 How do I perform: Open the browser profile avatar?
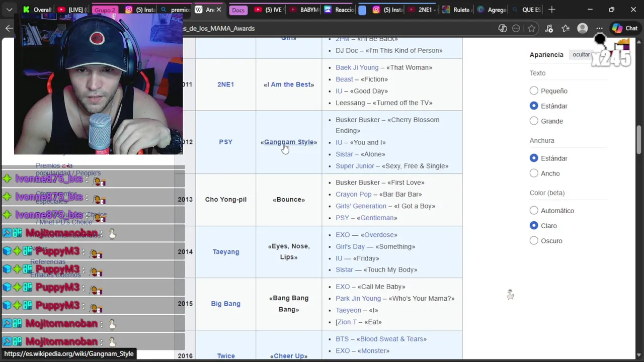583,28
